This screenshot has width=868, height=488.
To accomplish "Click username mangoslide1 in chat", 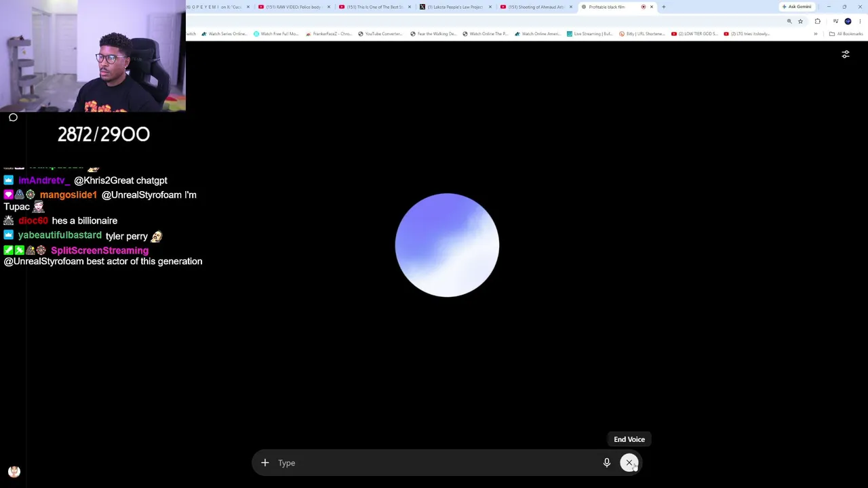I will click(x=68, y=195).
